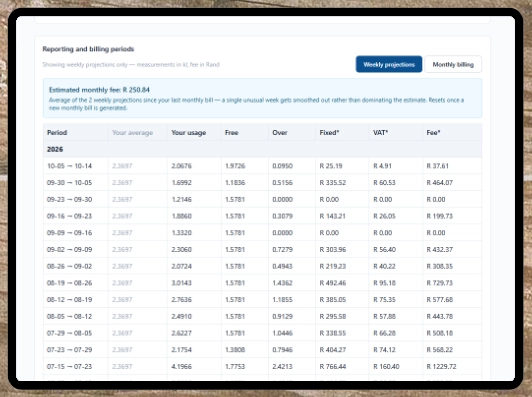Click usage value 2.7636
This screenshot has height=397, width=532.
tap(182, 300)
